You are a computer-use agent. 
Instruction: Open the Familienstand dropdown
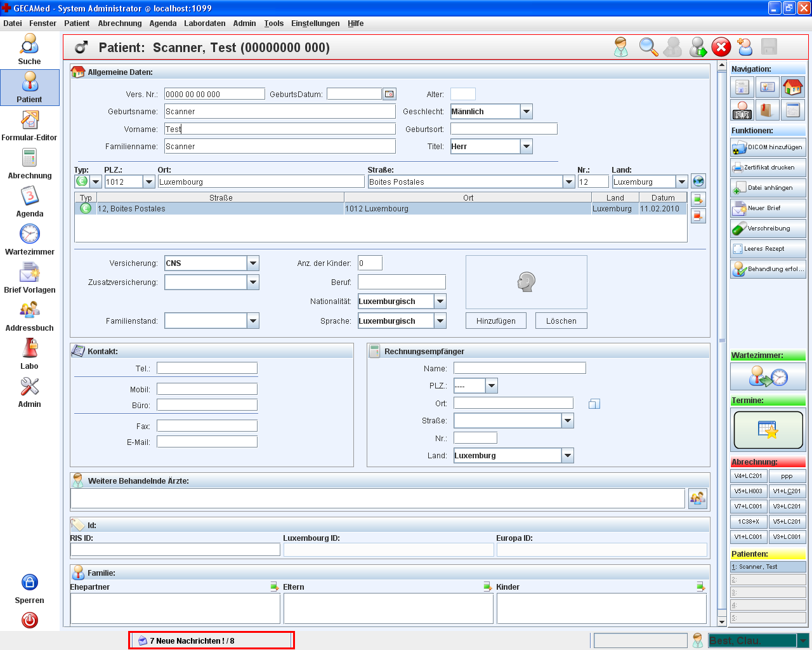pos(252,321)
